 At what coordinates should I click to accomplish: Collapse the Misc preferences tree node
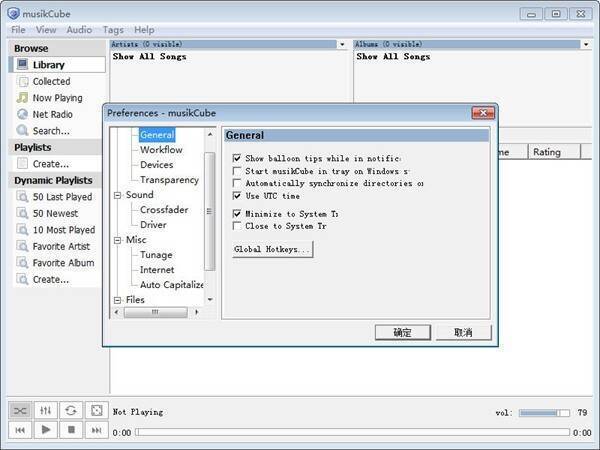click(x=118, y=240)
